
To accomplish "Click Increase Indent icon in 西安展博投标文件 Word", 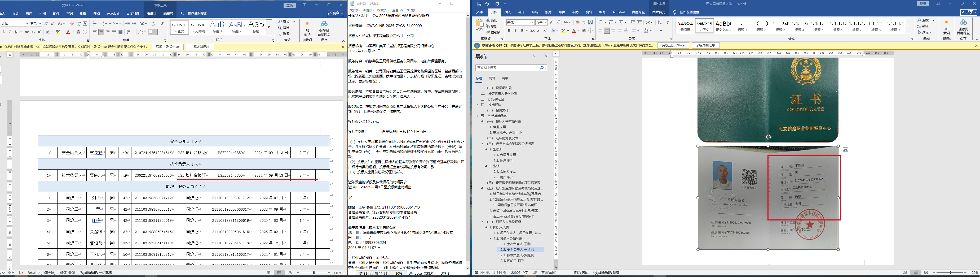I will click(639, 23).
